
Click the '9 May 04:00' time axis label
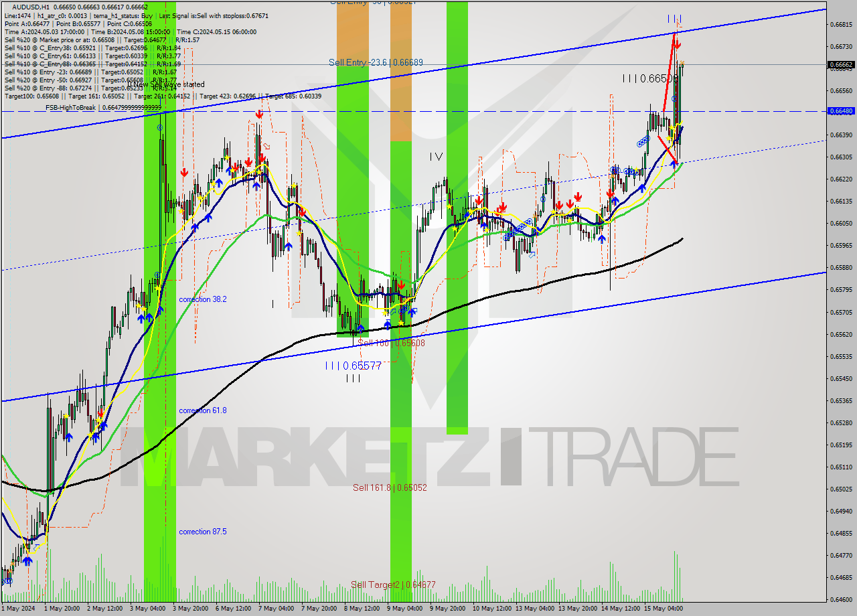click(406, 609)
